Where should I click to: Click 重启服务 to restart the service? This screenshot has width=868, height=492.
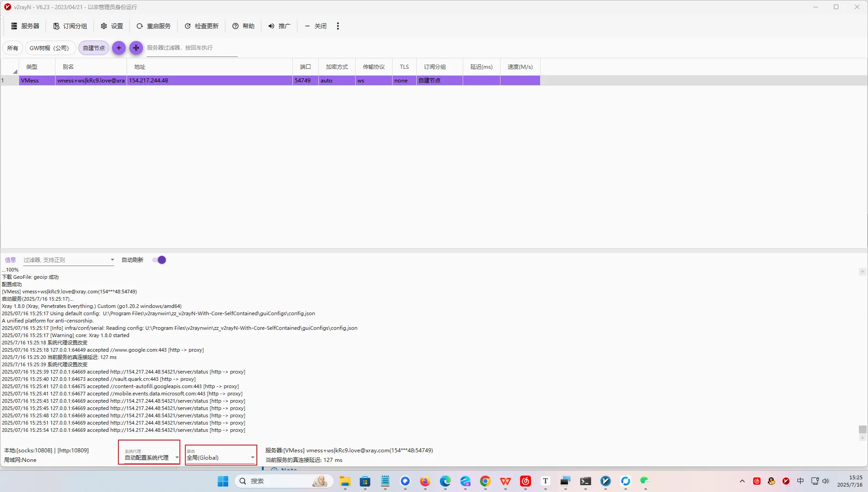pyautogui.click(x=153, y=26)
